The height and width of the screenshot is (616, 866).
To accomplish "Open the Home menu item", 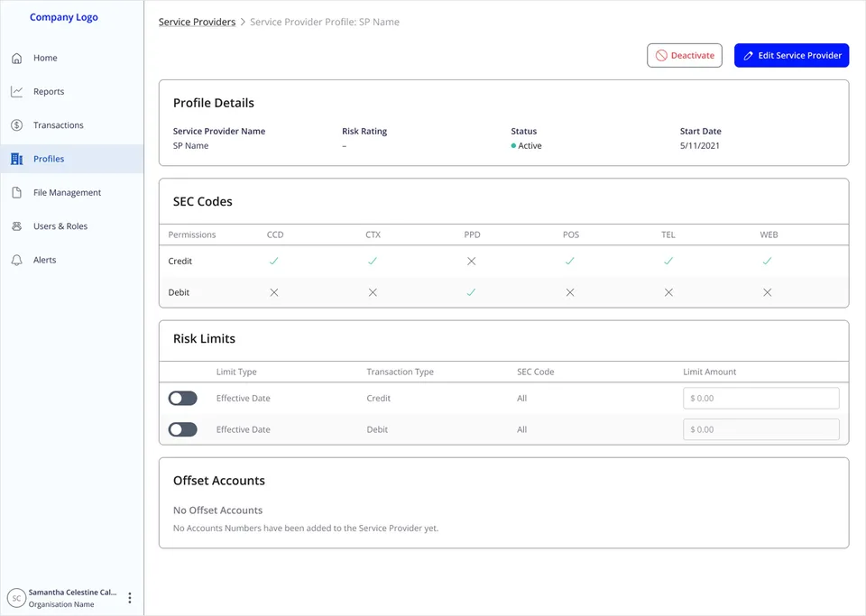I will coord(72,58).
